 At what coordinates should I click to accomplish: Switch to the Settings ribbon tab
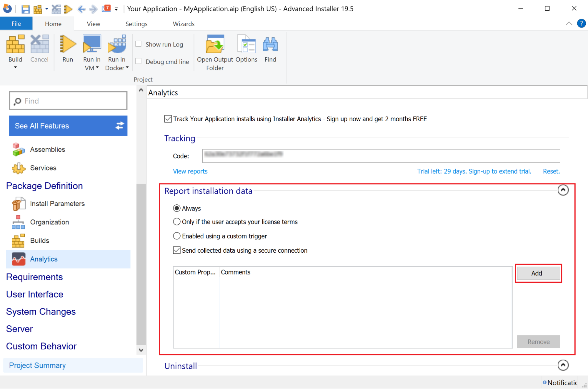point(136,24)
